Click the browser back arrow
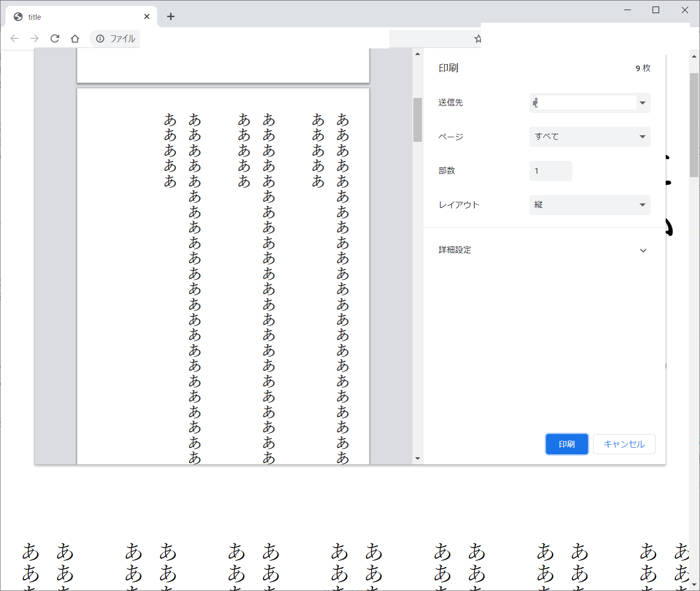The width and height of the screenshot is (700, 591). (x=15, y=38)
